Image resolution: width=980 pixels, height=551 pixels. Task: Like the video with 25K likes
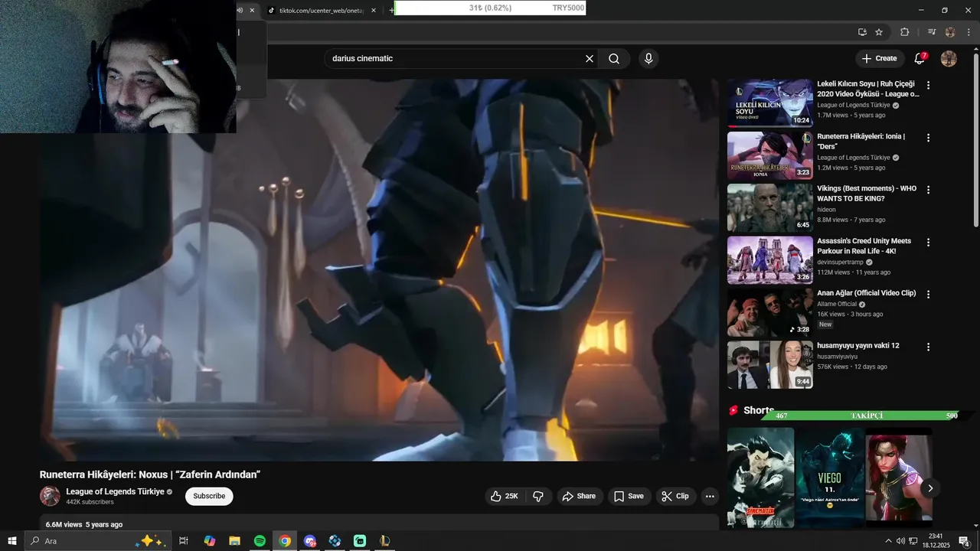click(x=505, y=496)
